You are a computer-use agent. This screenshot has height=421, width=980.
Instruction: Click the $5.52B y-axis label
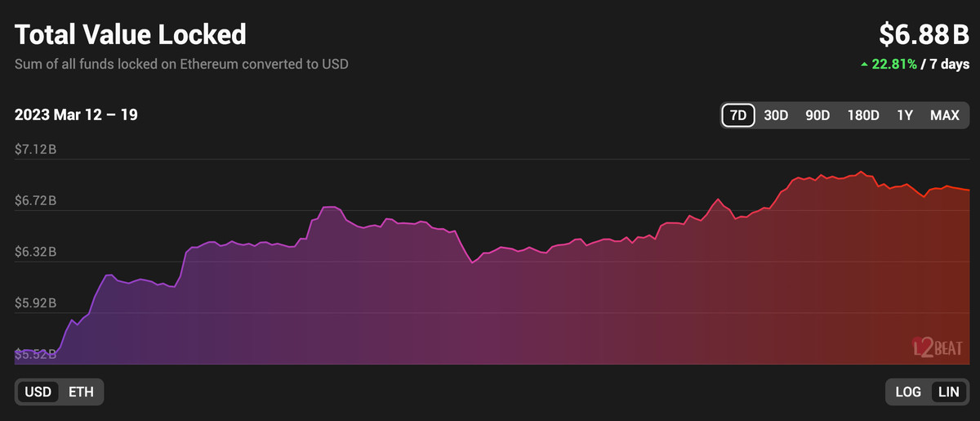click(35, 354)
